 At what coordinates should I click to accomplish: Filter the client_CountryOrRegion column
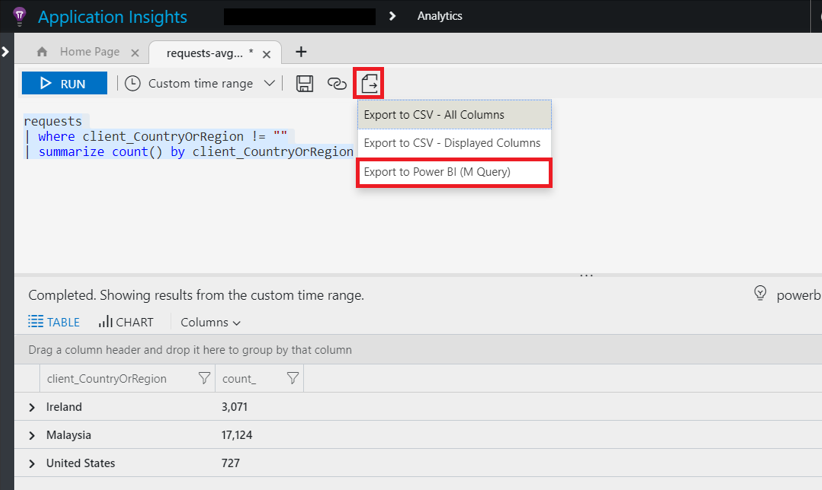click(x=204, y=378)
